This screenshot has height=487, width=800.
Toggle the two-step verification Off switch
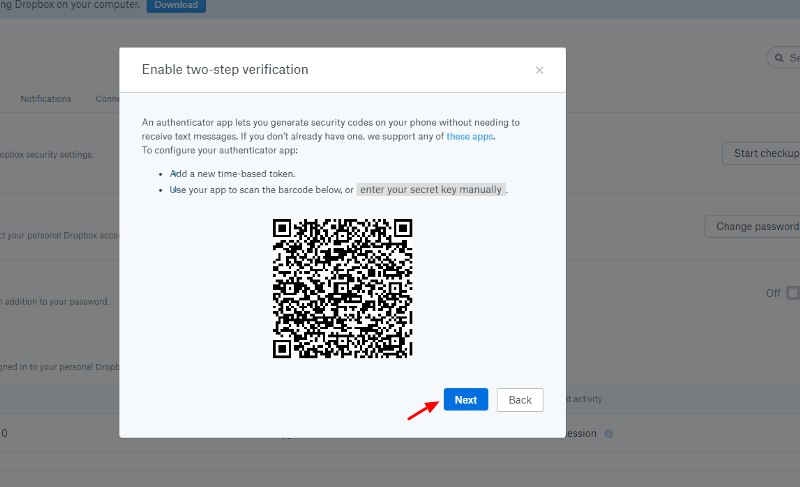click(x=793, y=293)
